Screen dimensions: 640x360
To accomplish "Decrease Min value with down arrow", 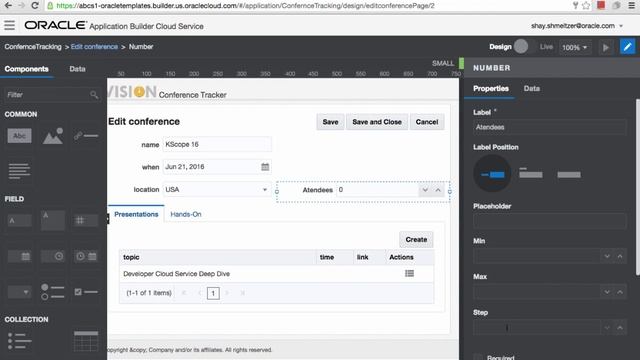I will [x=607, y=256].
